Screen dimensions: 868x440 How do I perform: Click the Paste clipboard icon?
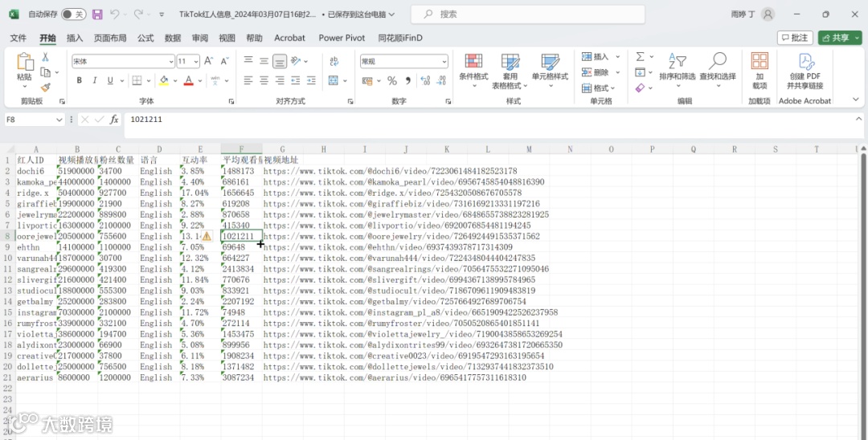coord(24,62)
